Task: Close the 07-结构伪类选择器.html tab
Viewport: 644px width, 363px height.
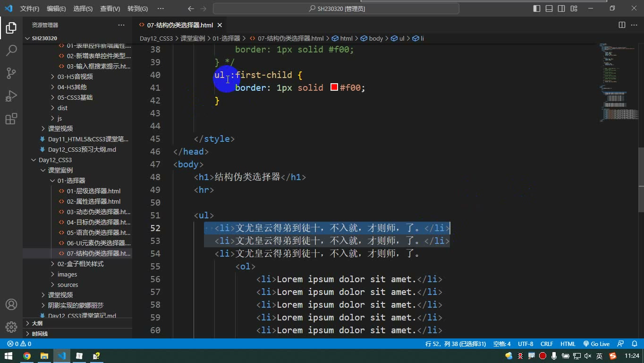Action: (220, 25)
